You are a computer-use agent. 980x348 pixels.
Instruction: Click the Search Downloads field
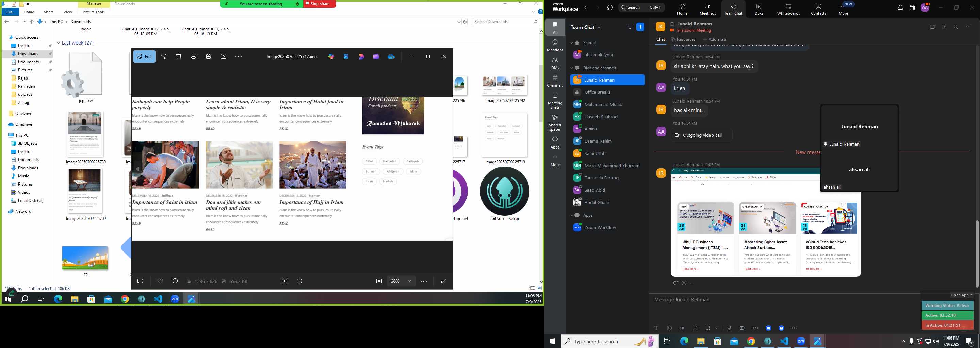coord(506,22)
